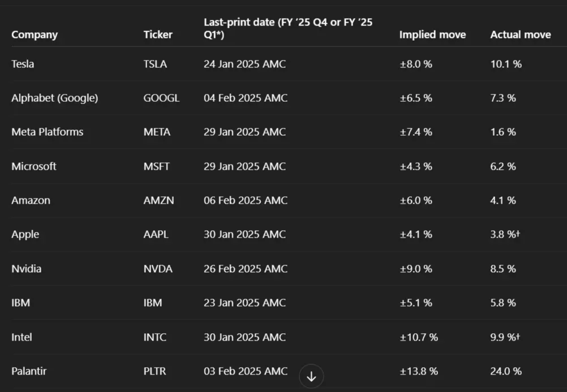Click the ±6.0 % implied move value
Screen dimensions: 567x392
pos(416,200)
